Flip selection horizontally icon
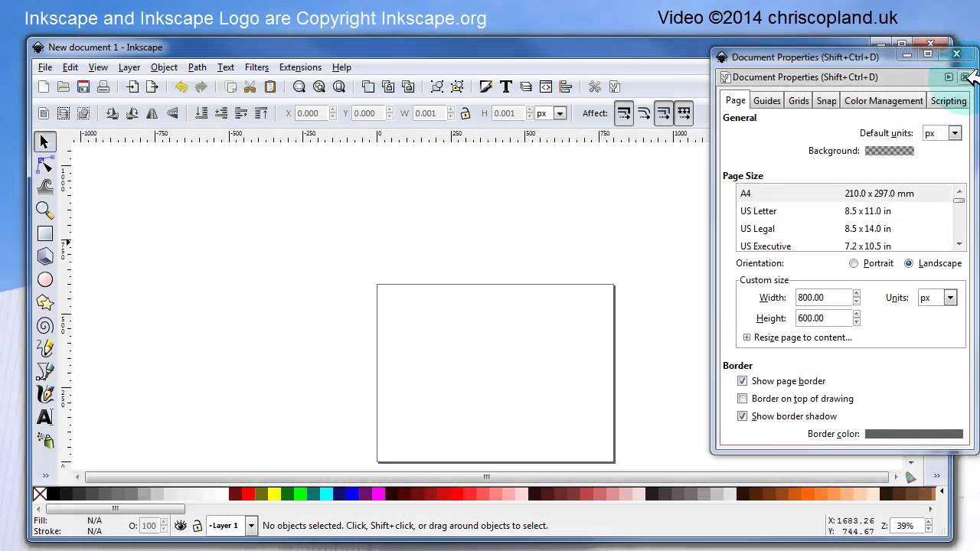 tap(152, 113)
